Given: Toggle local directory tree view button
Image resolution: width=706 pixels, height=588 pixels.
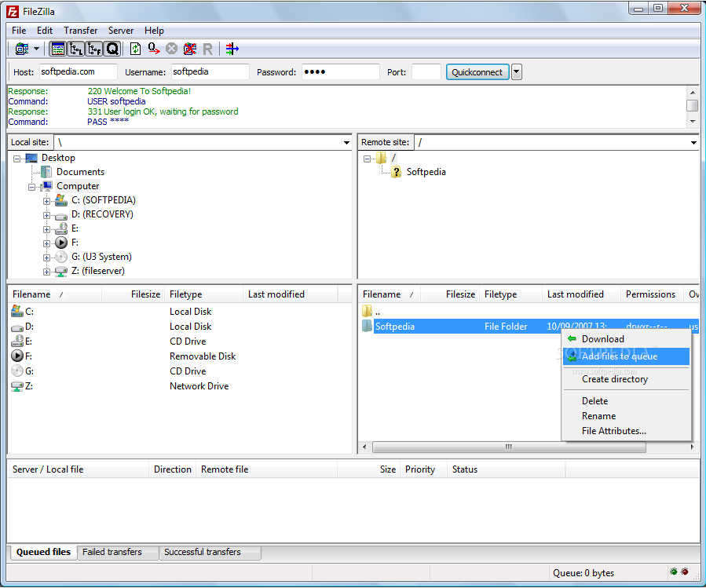Looking at the screenshot, I should tap(75, 49).
